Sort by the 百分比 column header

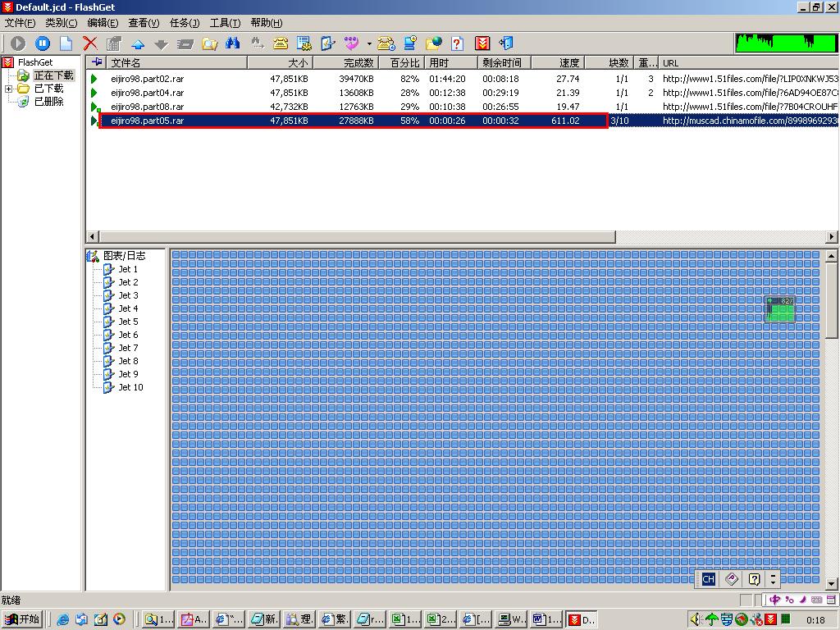pos(402,62)
